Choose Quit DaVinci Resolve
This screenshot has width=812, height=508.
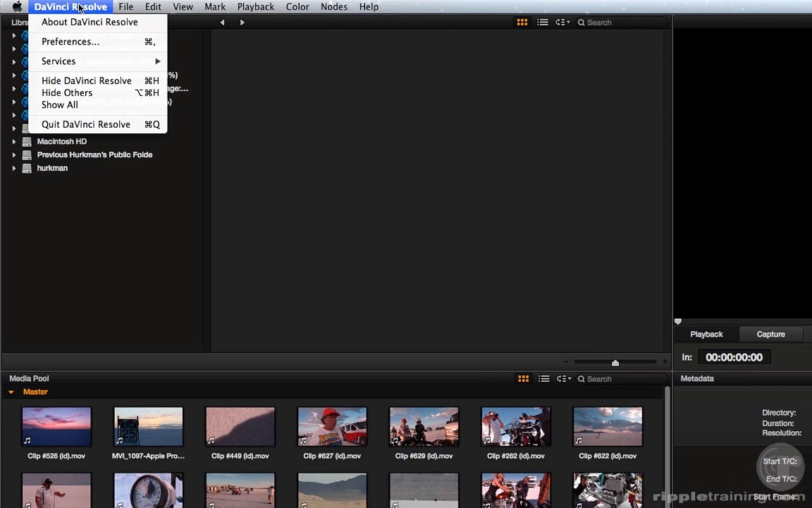[98, 124]
